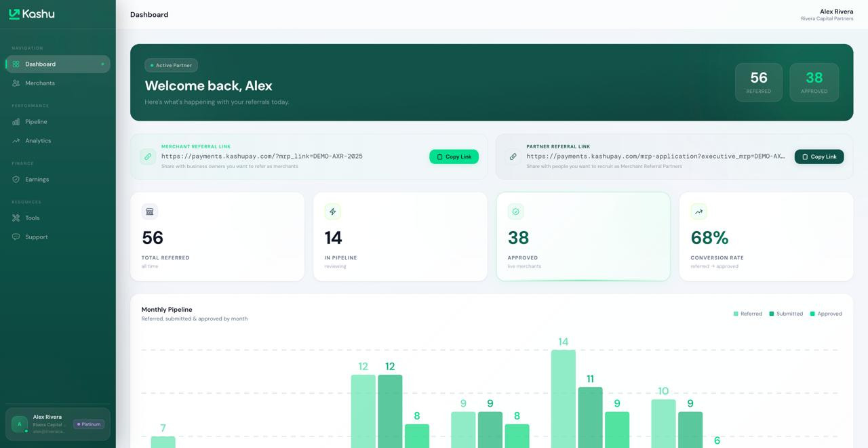The image size is (868, 448).
Task: Open the Conversion Rate stat card
Action: (x=766, y=237)
